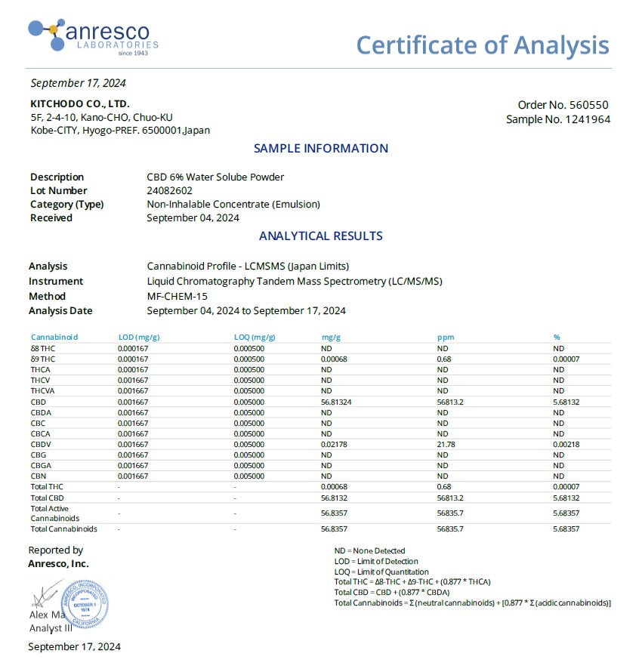
Task: Click method MF-CHEM-15
Action: point(177,296)
